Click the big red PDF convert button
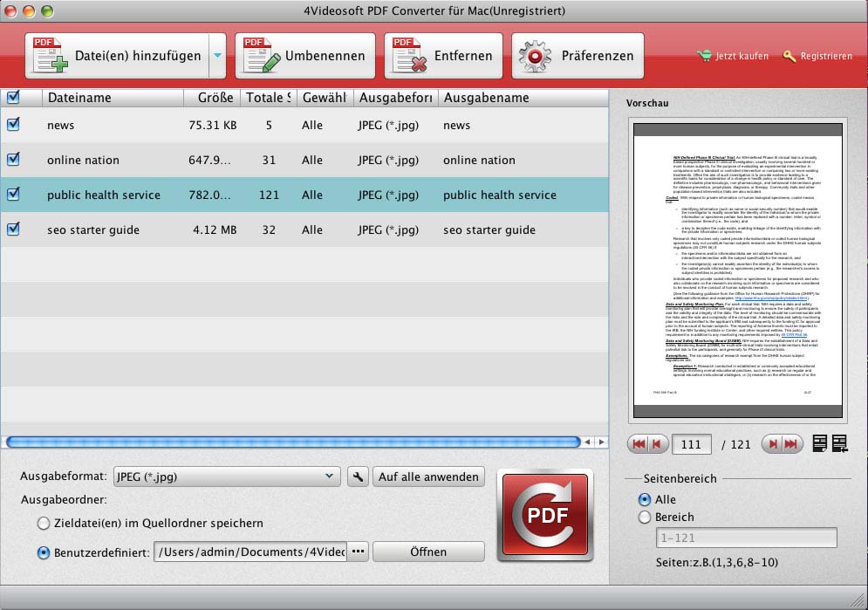868x610 pixels. [x=544, y=515]
